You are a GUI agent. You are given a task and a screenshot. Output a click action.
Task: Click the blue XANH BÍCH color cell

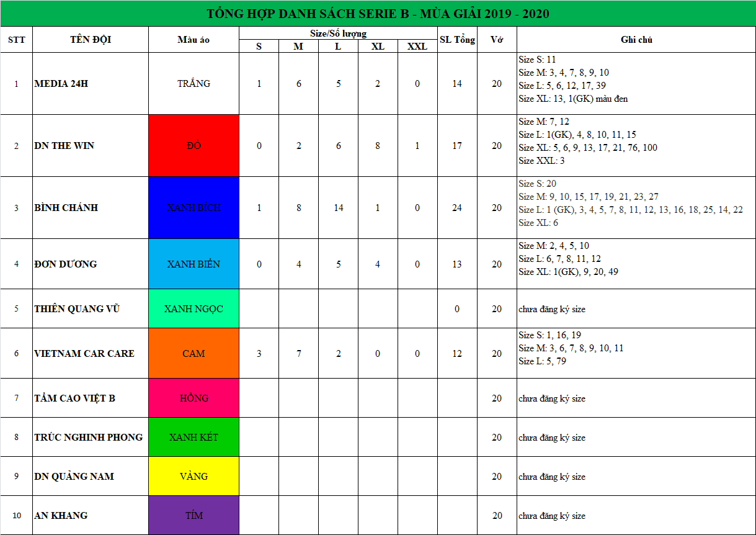193,208
